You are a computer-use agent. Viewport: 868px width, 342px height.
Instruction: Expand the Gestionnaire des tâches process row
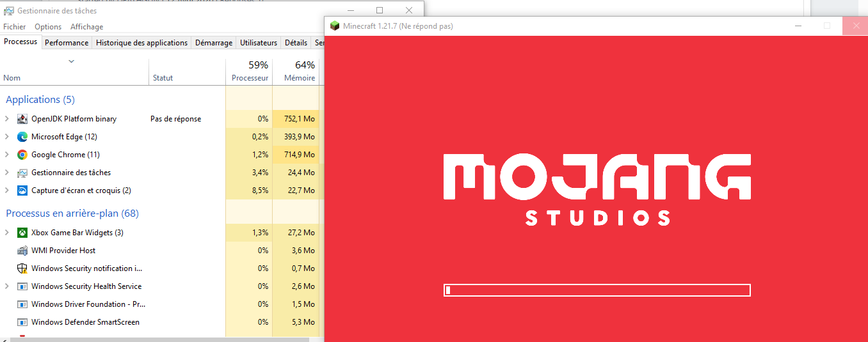pyautogui.click(x=7, y=173)
